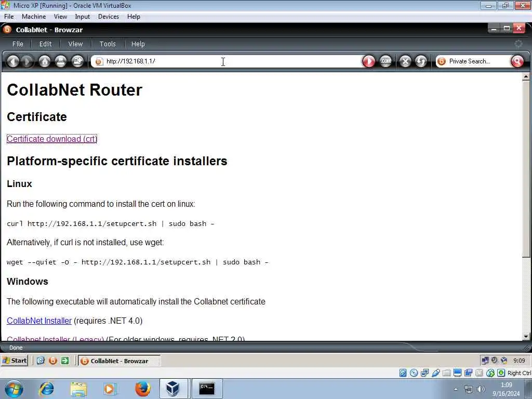Click the Browzar logo in the window title
This screenshot has width=532, height=399.
point(7,30)
